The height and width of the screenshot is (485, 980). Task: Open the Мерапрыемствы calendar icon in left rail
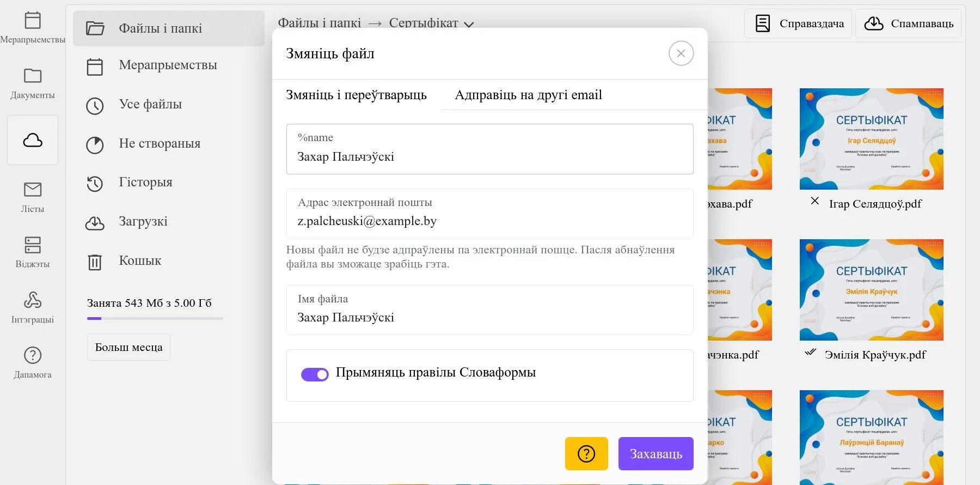point(33,20)
